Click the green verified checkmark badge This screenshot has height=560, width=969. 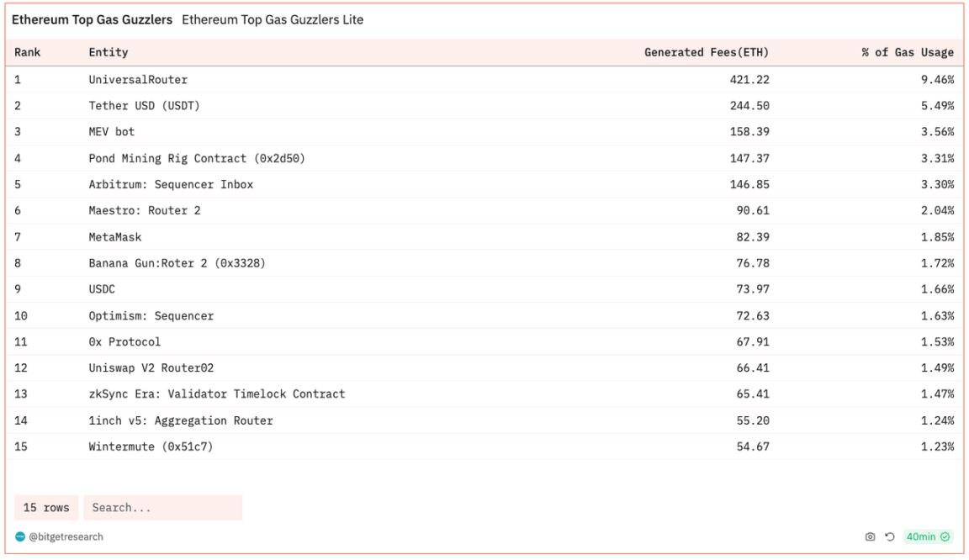(945, 536)
